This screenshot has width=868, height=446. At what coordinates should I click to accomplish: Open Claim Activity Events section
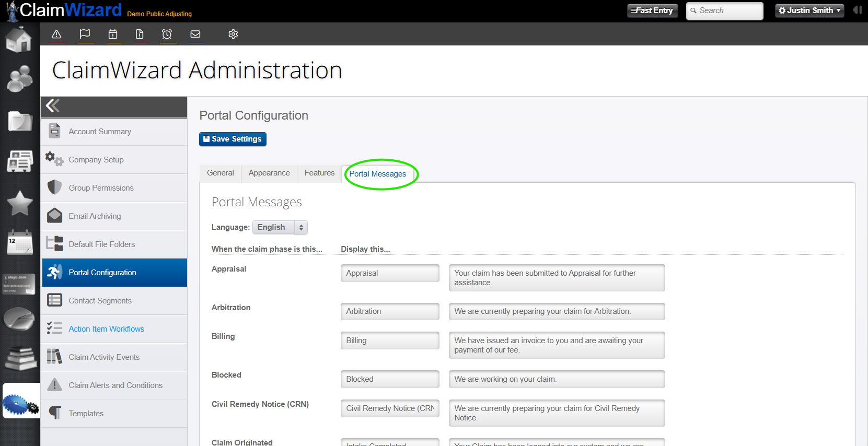point(114,357)
